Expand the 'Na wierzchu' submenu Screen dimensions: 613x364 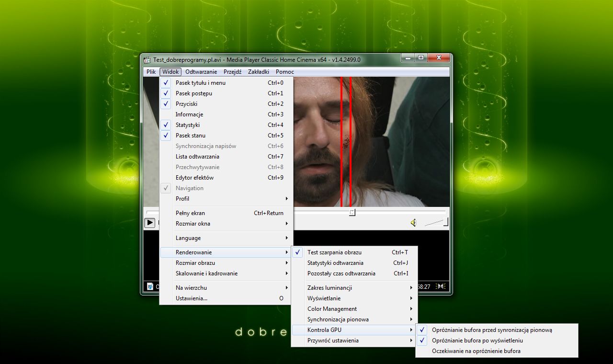(x=225, y=288)
